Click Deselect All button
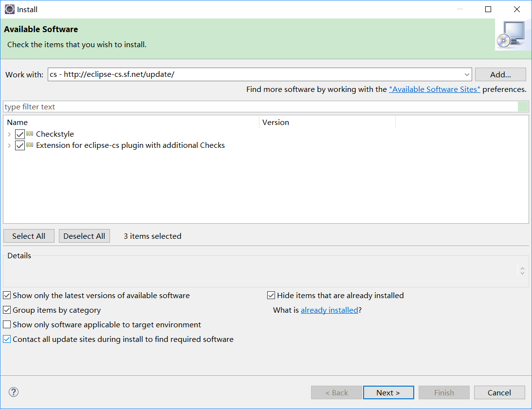The height and width of the screenshot is (409, 532). 84,236
